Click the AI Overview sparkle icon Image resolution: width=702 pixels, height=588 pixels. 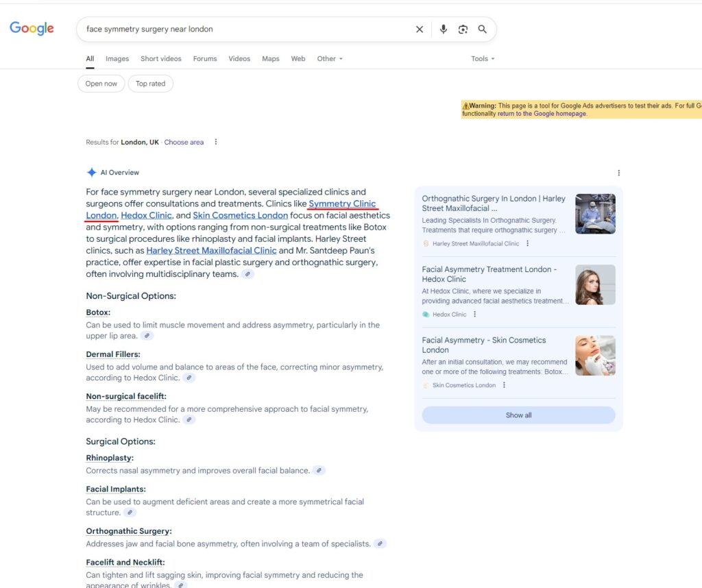pyautogui.click(x=91, y=172)
